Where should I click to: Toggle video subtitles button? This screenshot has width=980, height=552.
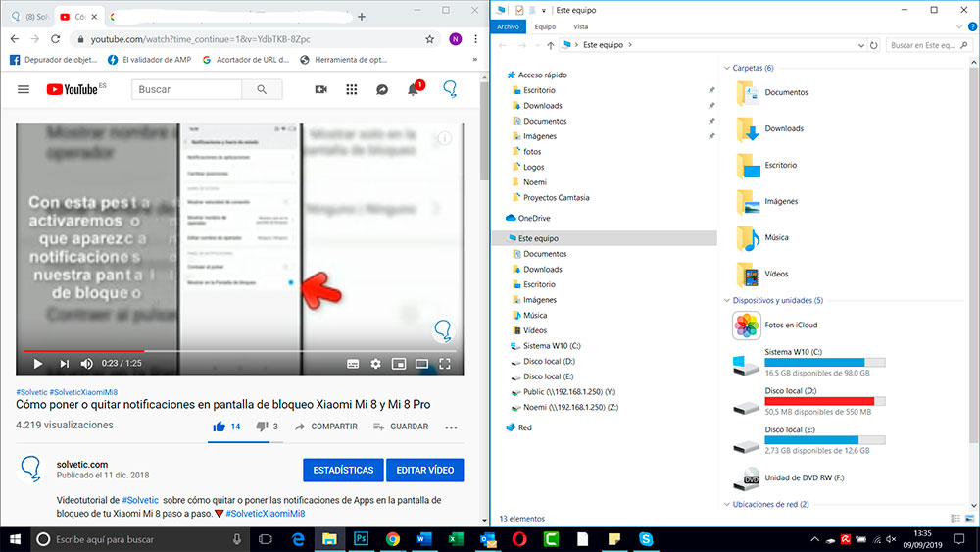(x=353, y=363)
